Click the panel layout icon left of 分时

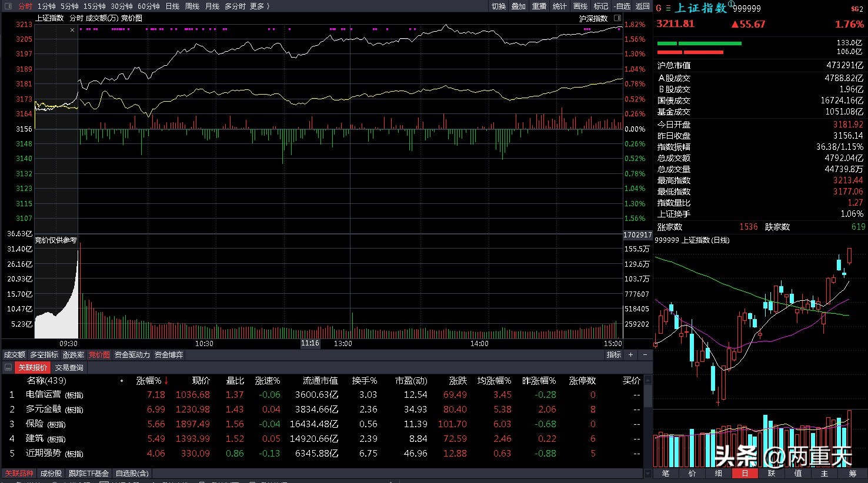pyautogui.click(x=8, y=6)
